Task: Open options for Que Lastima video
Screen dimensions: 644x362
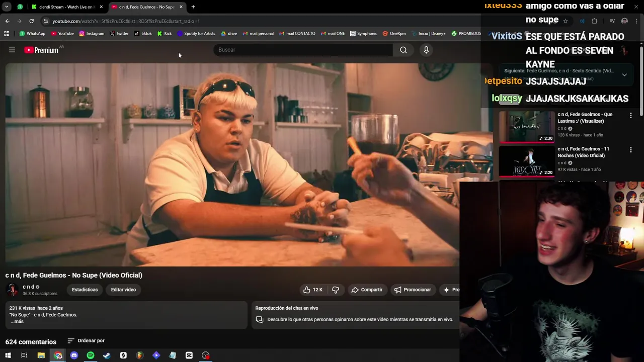Action: coord(631,115)
